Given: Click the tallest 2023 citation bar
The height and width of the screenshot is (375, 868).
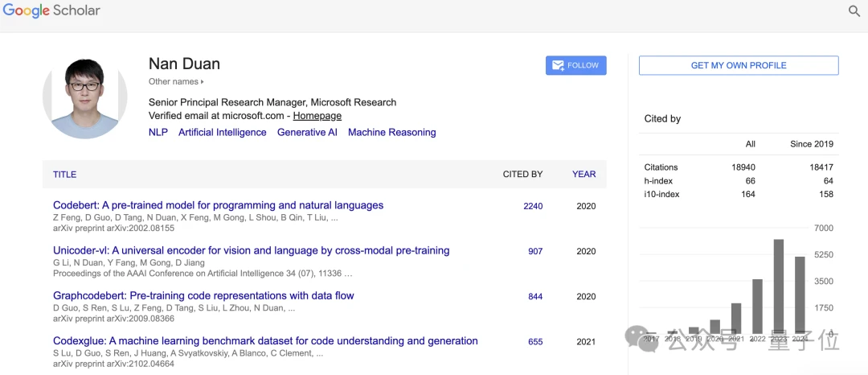Looking at the screenshot, I should tap(779, 286).
